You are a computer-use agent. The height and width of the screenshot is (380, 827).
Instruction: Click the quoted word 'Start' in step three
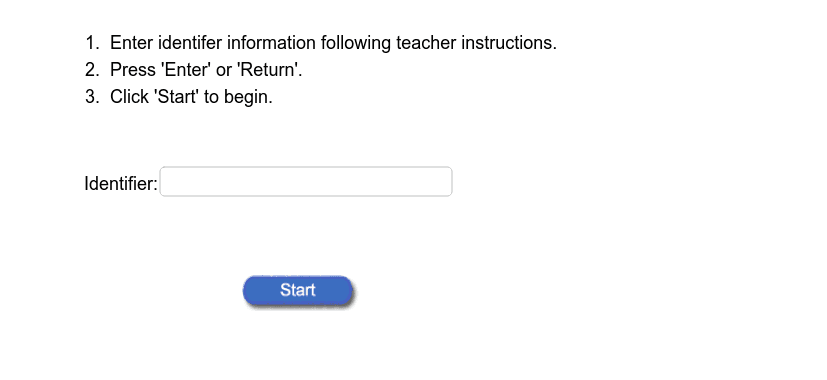click(176, 97)
